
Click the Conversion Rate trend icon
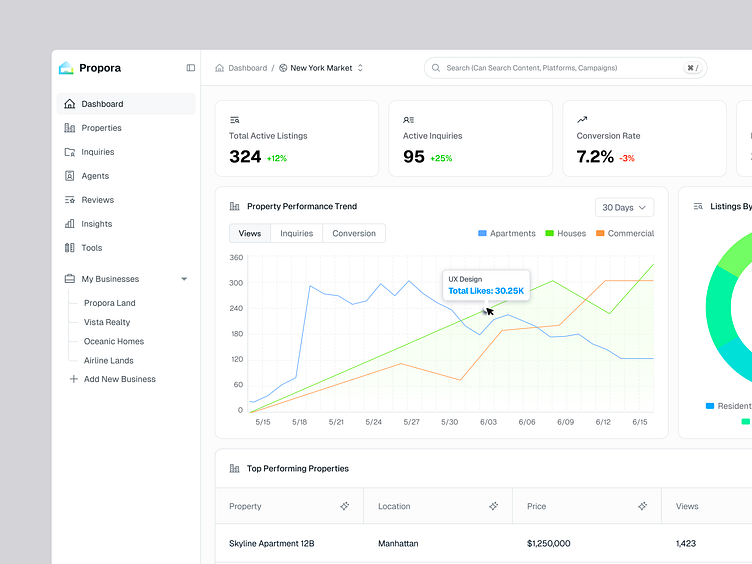click(582, 119)
